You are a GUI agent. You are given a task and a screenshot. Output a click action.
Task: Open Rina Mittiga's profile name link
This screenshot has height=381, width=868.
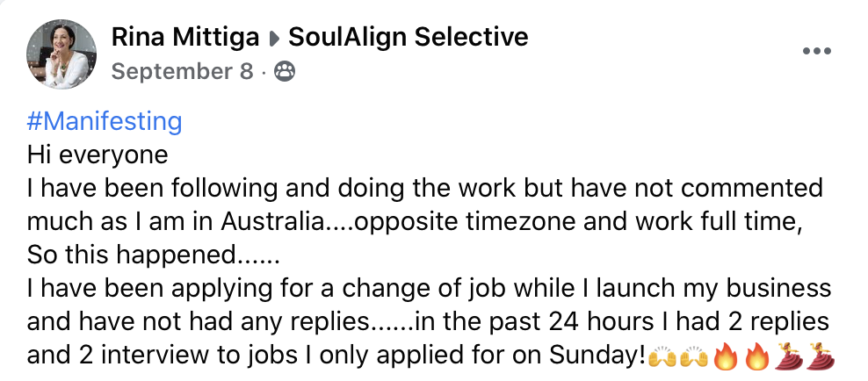coord(185,38)
